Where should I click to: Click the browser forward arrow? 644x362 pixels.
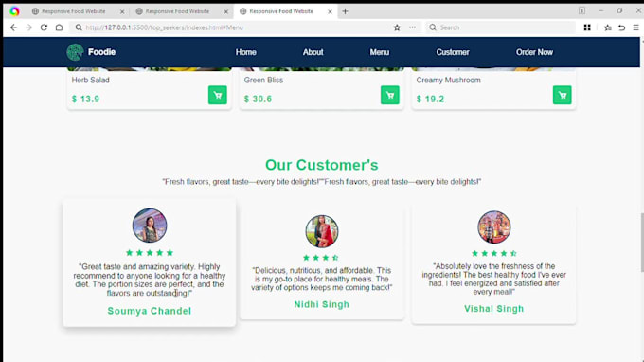pyautogui.click(x=28, y=27)
